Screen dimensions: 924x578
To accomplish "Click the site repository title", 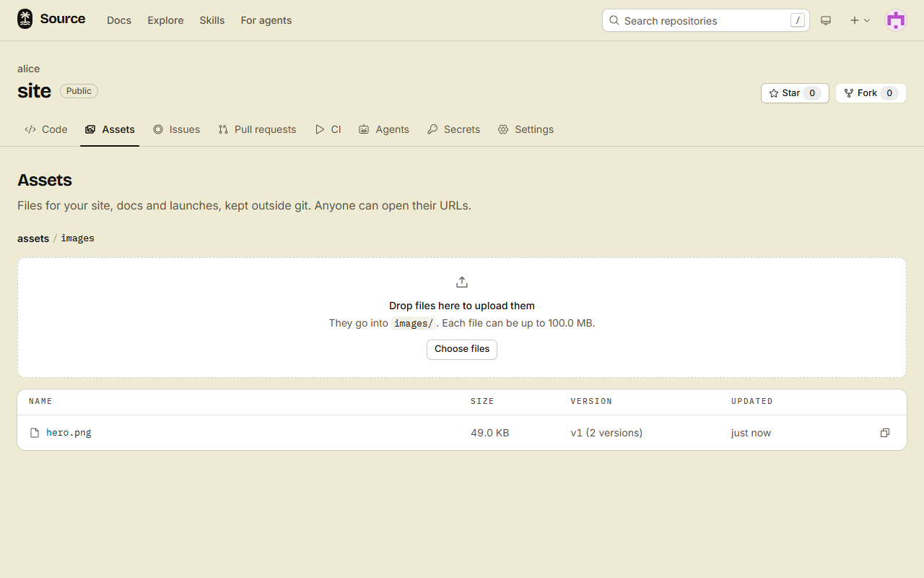I will (34, 91).
